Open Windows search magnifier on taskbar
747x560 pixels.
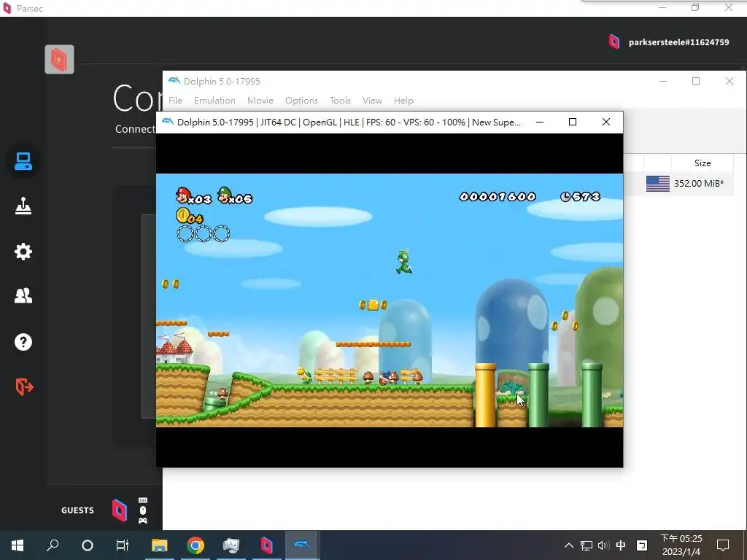coord(53,545)
